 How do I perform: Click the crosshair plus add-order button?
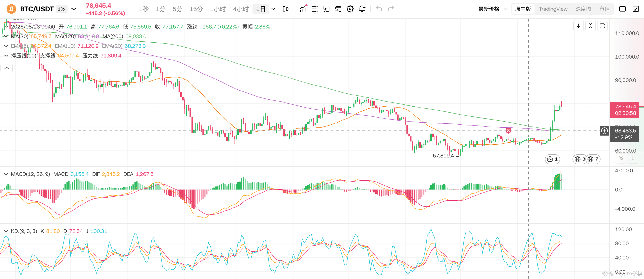click(604, 131)
